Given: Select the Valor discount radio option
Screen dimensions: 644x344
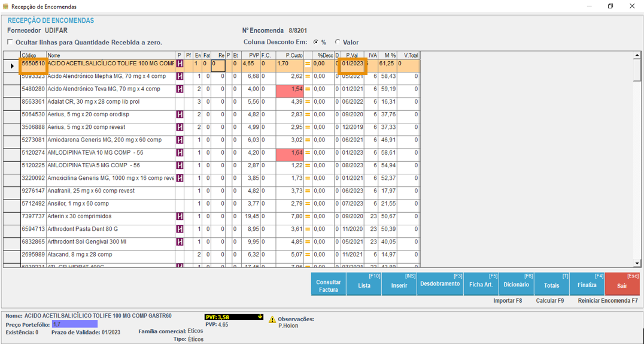Looking at the screenshot, I should pyautogui.click(x=338, y=43).
